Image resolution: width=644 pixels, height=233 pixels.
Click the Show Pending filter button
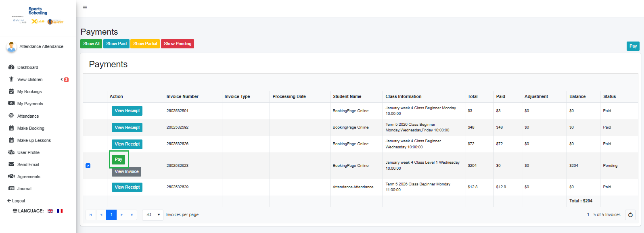(178, 44)
